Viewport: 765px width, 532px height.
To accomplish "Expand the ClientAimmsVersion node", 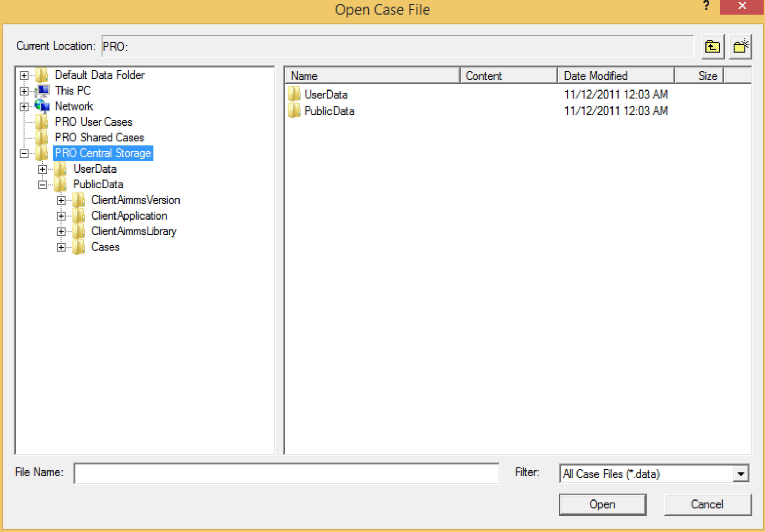I will (61, 200).
